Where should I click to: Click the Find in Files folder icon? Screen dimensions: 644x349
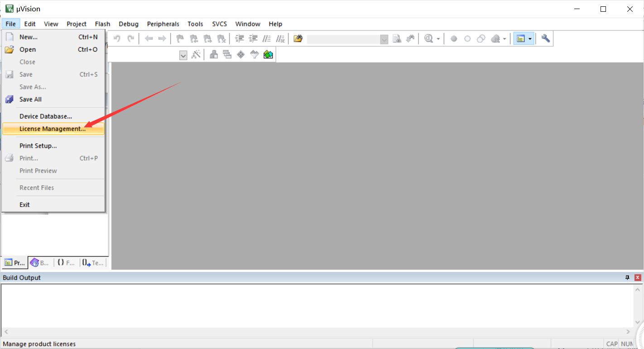tap(298, 39)
